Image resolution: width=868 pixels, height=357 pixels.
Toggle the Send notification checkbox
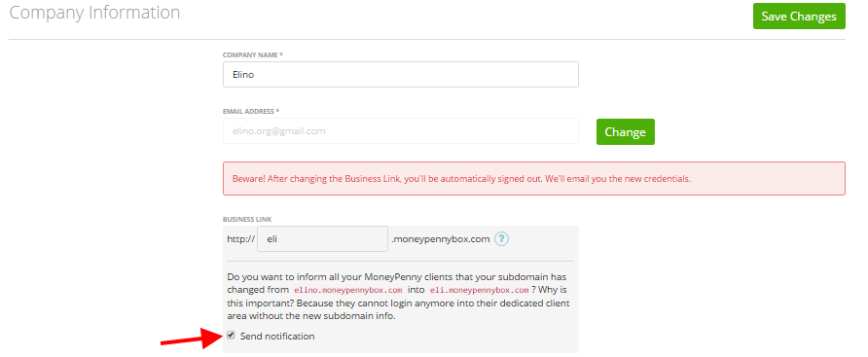pos(232,336)
